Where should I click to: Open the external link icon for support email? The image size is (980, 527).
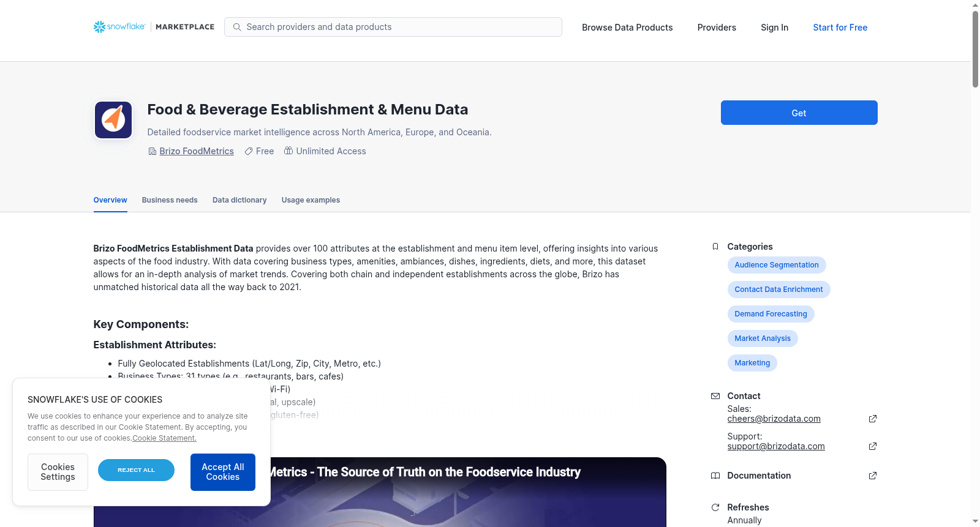[873, 446]
